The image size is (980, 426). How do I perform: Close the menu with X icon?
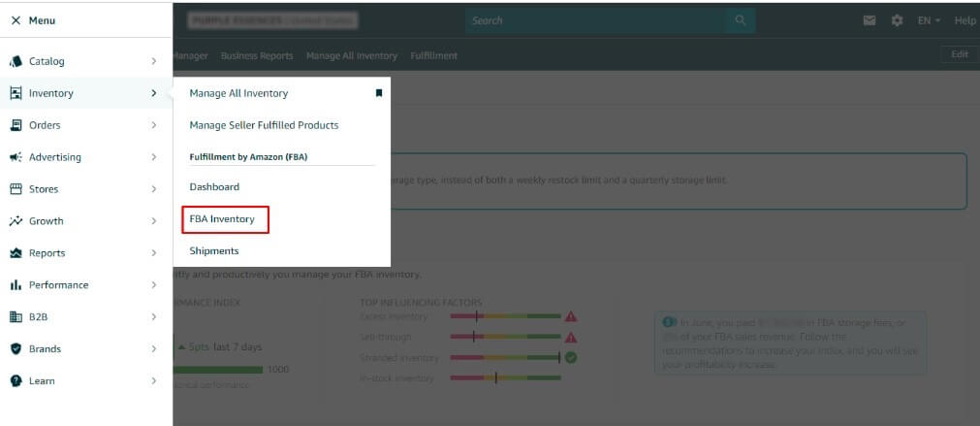[16, 20]
